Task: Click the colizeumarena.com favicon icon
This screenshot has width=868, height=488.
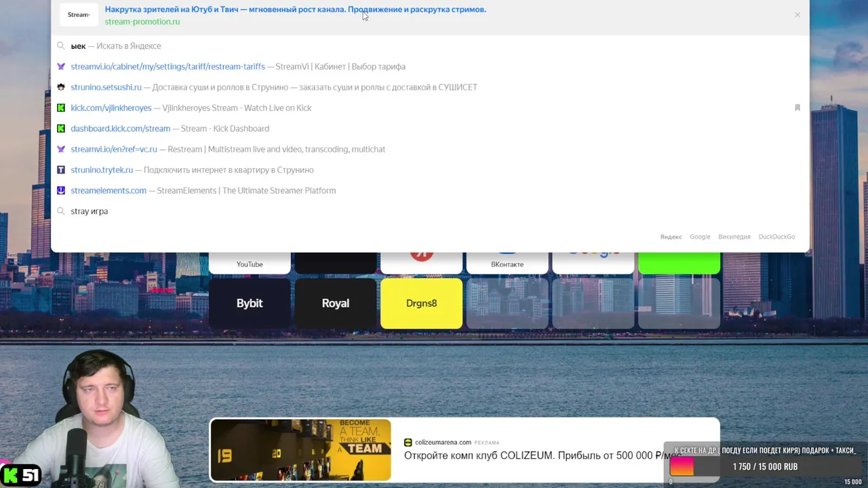Action: point(408,442)
